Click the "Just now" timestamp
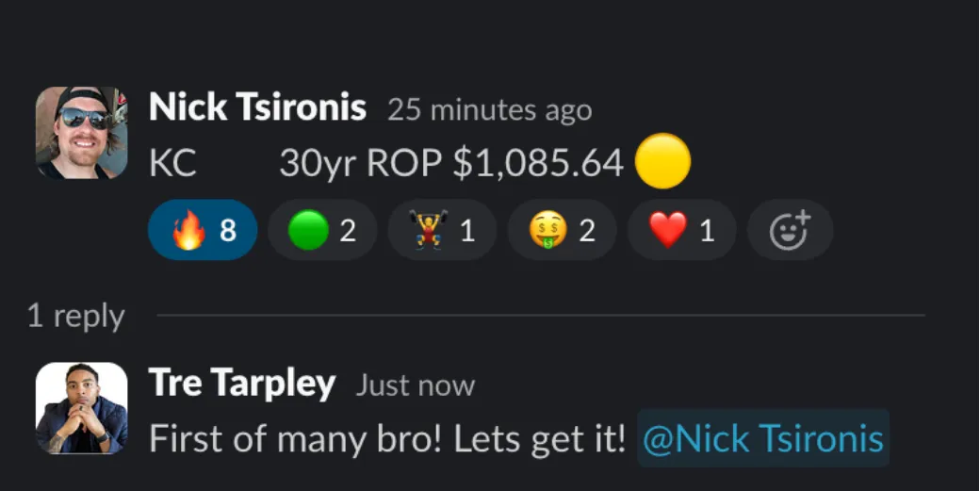Viewport: 980px width, 491px height. click(415, 385)
